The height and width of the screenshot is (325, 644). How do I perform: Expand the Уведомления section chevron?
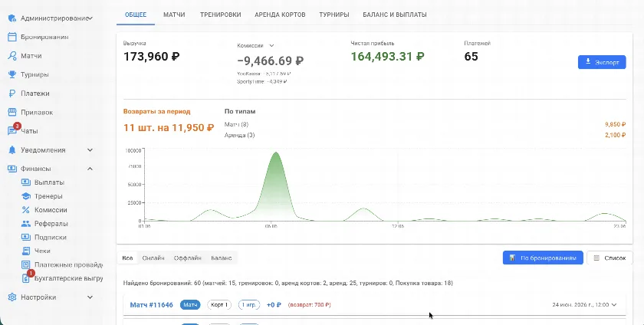tap(90, 150)
